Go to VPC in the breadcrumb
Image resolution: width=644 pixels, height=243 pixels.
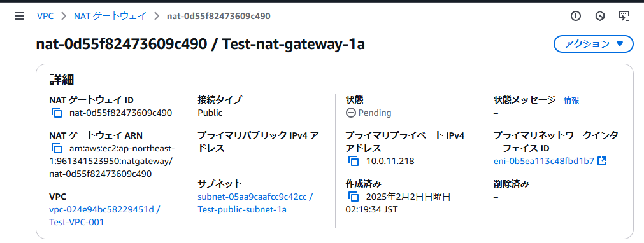(45, 16)
